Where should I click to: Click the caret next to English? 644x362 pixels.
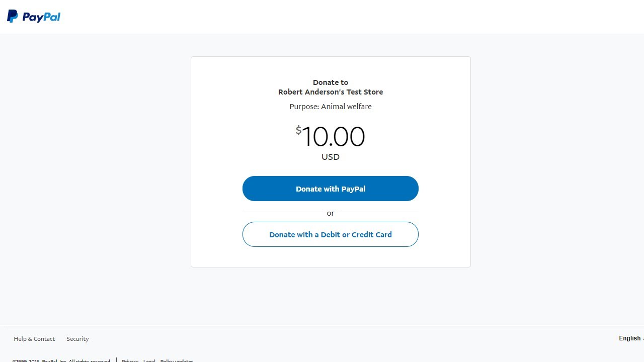(643, 338)
